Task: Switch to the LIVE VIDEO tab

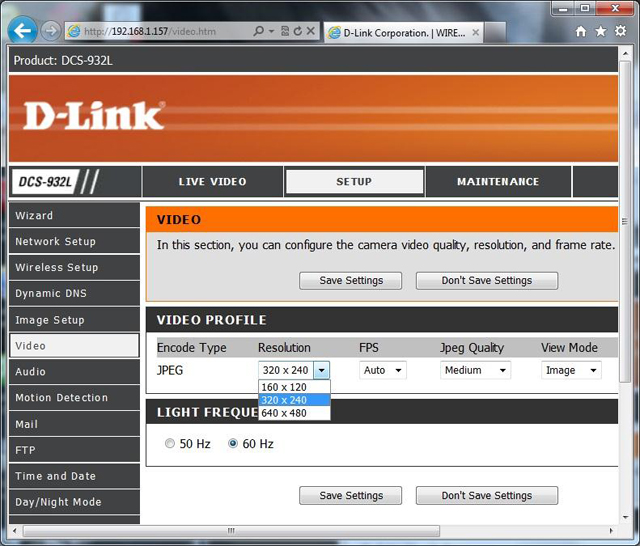Action: pyautogui.click(x=212, y=182)
